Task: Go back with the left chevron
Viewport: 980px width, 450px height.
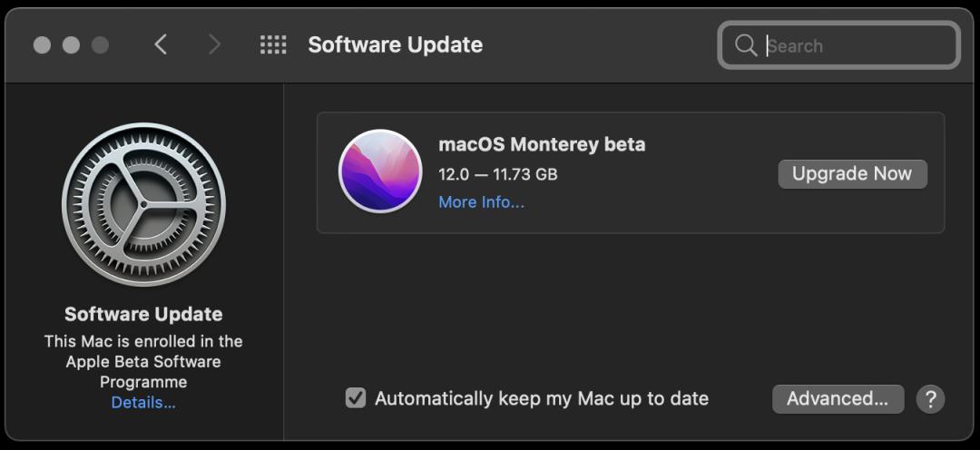Action: tap(161, 44)
